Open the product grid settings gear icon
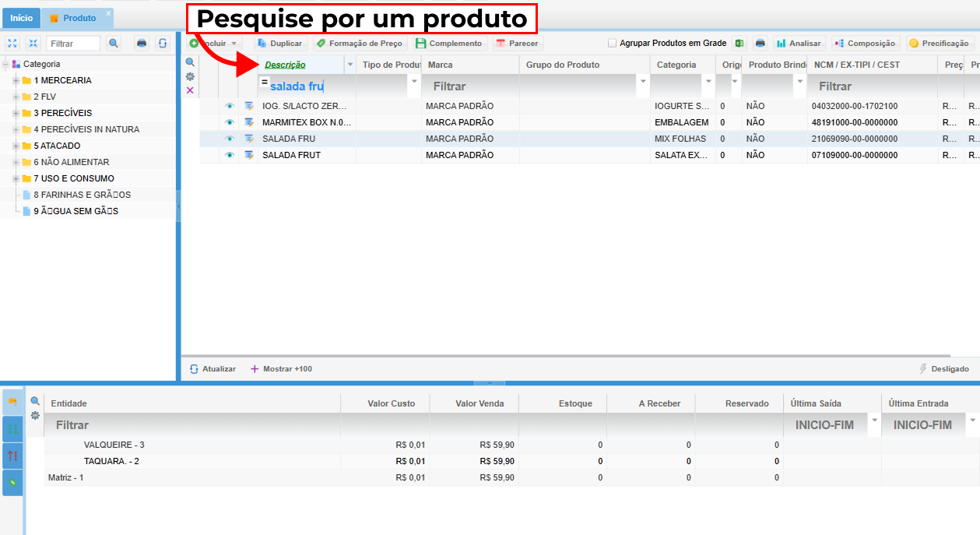Image resolution: width=980 pixels, height=535 pixels. pyautogui.click(x=190, y=76)
